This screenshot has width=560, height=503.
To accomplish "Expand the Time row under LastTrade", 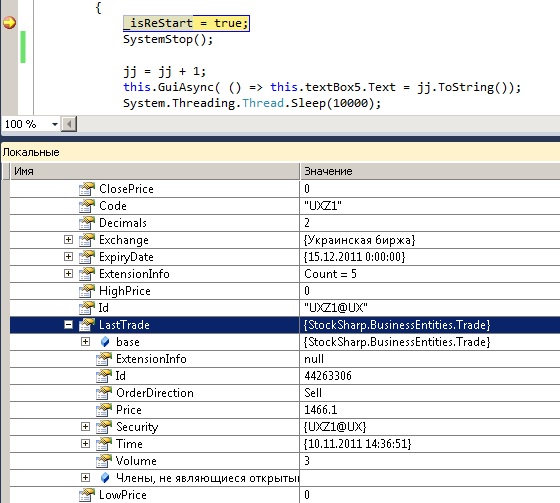I will tap(85, 444).
